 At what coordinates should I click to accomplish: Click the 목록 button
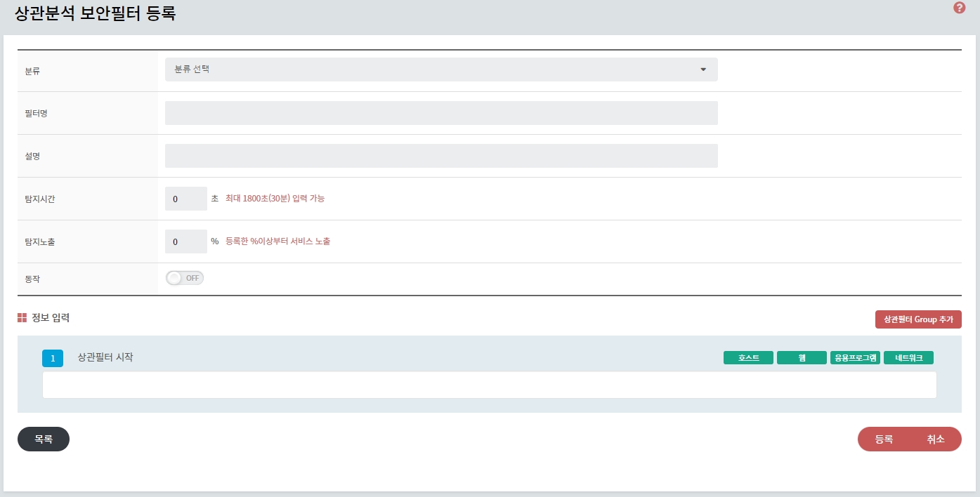(x=44, y=439)
